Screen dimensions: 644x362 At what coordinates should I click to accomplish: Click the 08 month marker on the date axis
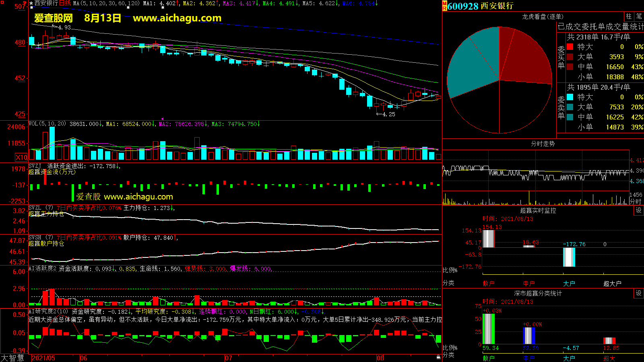coord(380,358)
